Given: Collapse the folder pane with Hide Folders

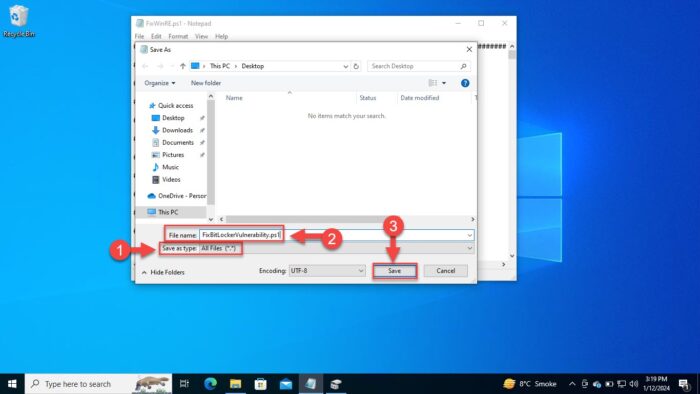Looking at the screenshot, I should (163, 272).
